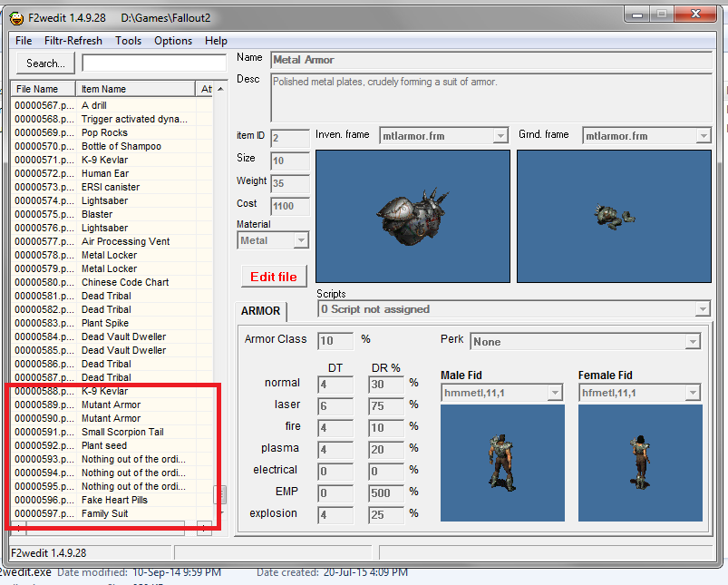The width and height of the screenshot is (728, 585).
Task: Select the Air Processing Vent row
Action: pos(112,241)
